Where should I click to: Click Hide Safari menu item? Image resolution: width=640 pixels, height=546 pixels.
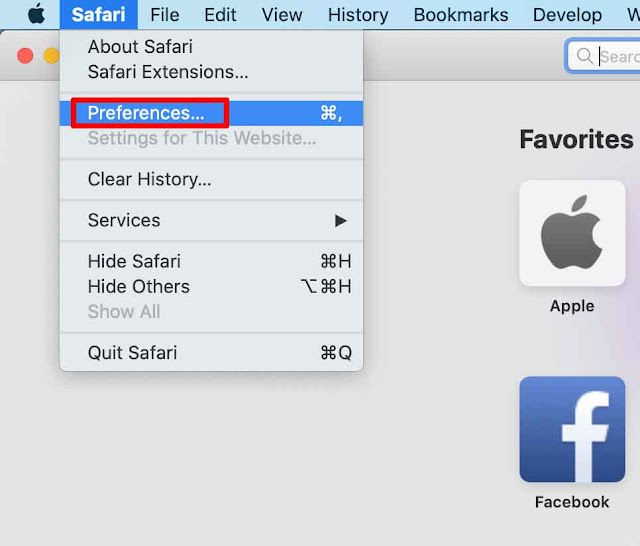click(134, 261)
